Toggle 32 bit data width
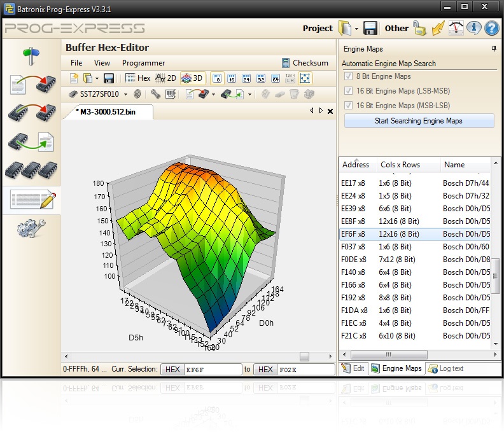Image resolution: width=504 pixels, height=432 pixels. [261, 78]
